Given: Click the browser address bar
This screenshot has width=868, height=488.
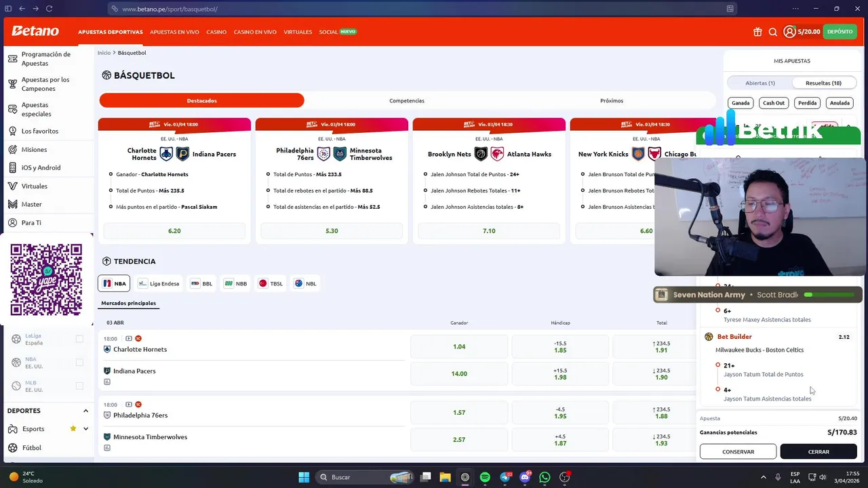Looking at the screenshot, I should (x=420, y=9).
